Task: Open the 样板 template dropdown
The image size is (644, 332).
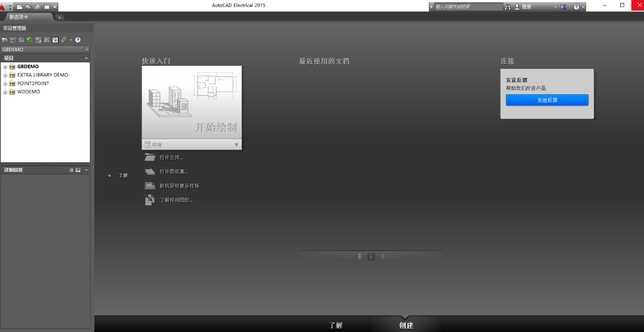Action: coord(236,145)
